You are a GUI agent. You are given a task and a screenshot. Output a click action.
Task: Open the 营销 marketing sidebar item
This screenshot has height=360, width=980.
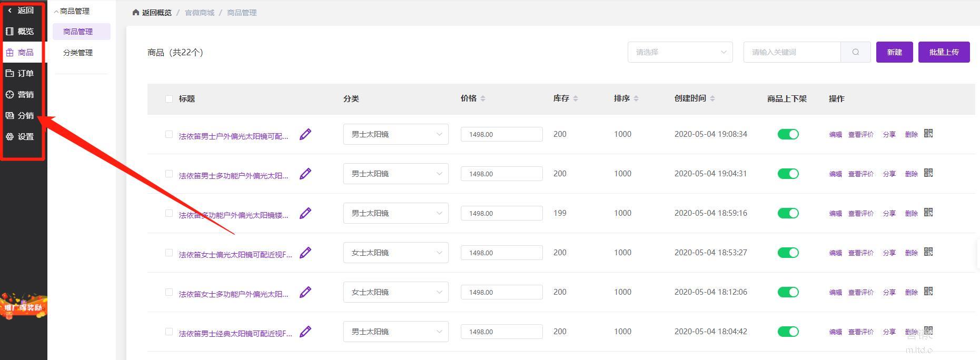coord(20,95)
